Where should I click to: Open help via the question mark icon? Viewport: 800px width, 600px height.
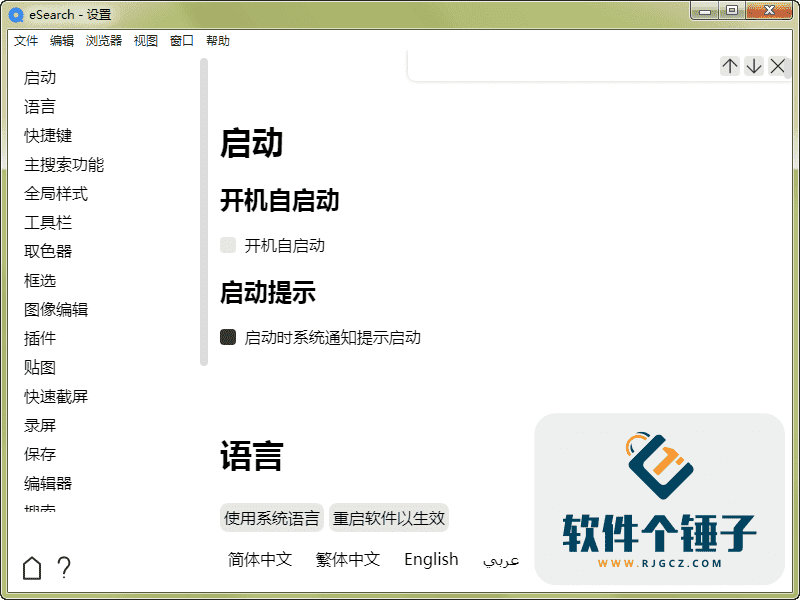(x=64, y=567)
